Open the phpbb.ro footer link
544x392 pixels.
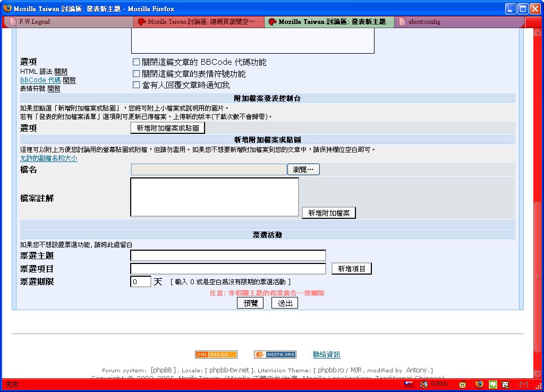point(330,370)
